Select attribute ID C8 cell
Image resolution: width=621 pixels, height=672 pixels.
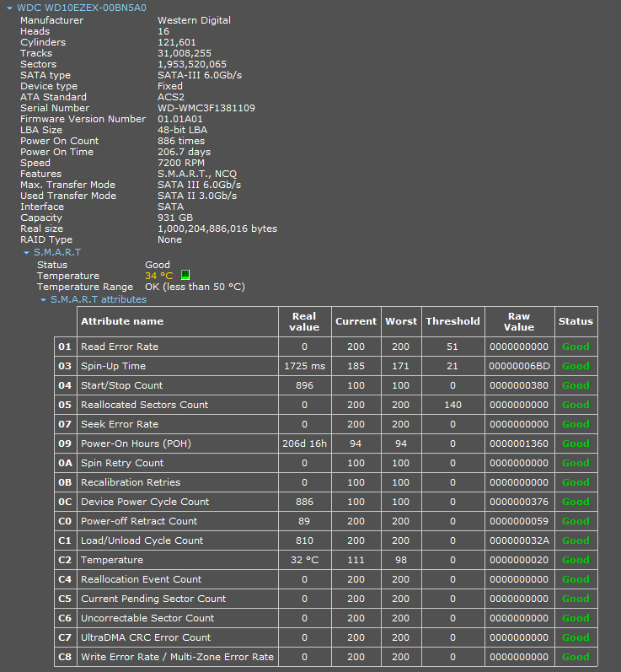tap(65, 657)
